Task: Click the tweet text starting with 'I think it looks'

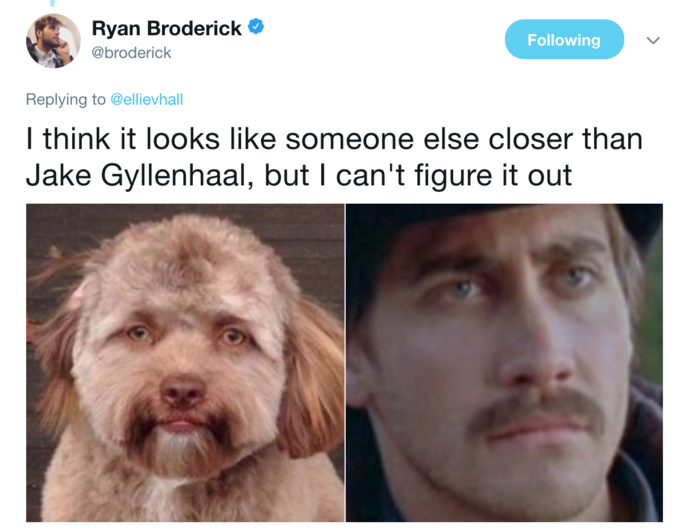Action: coord(334,157)
